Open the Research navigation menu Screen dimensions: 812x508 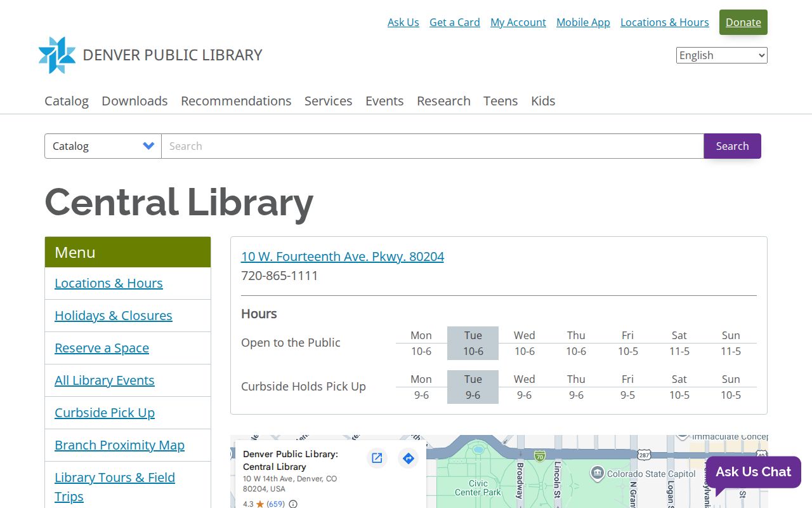(x=443, y=101)
